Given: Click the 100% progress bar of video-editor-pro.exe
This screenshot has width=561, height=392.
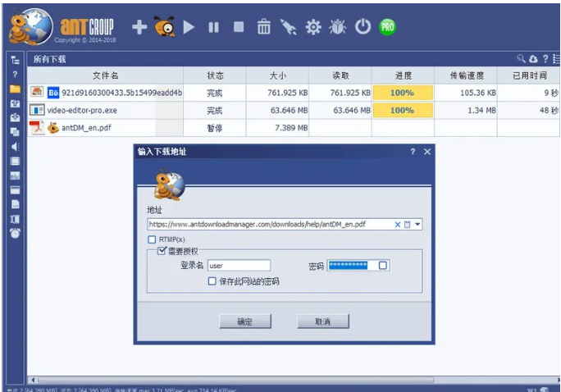Looking at the screenshot, I should (x=403, y=110).
